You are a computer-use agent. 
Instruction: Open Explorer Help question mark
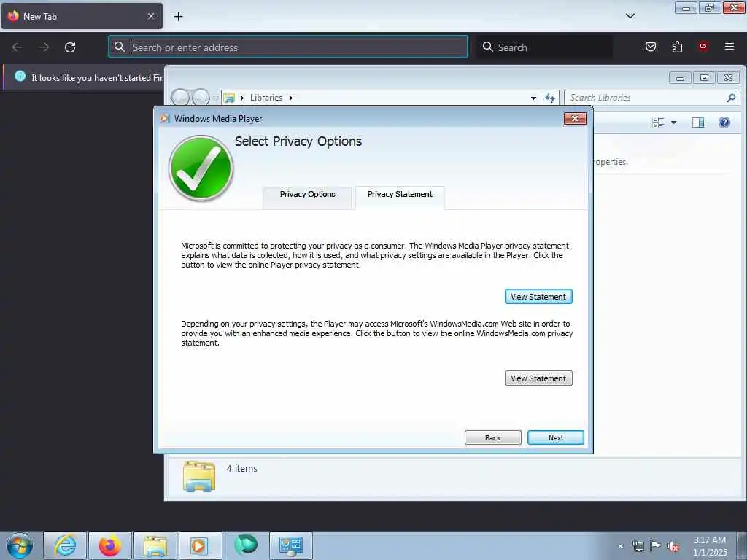[724, 122]
